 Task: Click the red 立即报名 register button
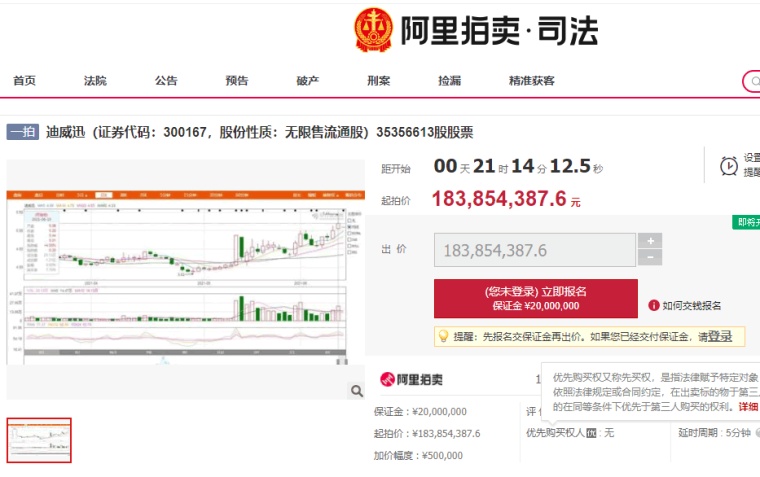point(535,298)
